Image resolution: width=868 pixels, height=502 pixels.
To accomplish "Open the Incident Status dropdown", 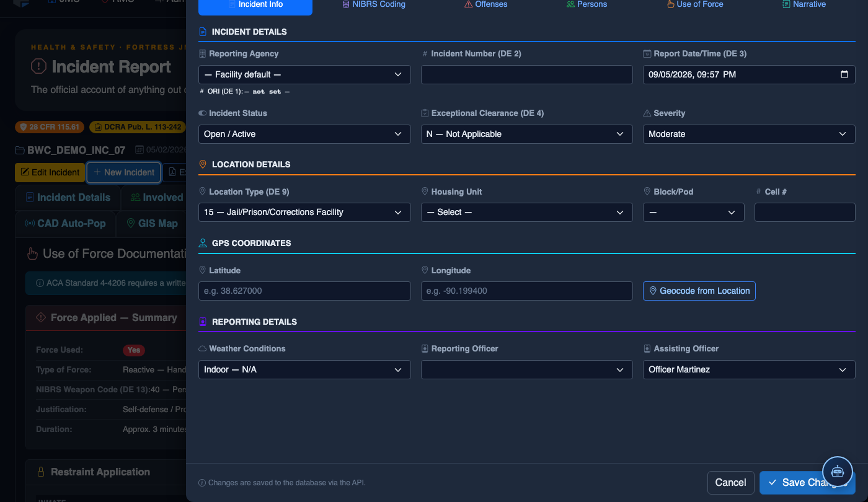I will (x=304, y=134).
